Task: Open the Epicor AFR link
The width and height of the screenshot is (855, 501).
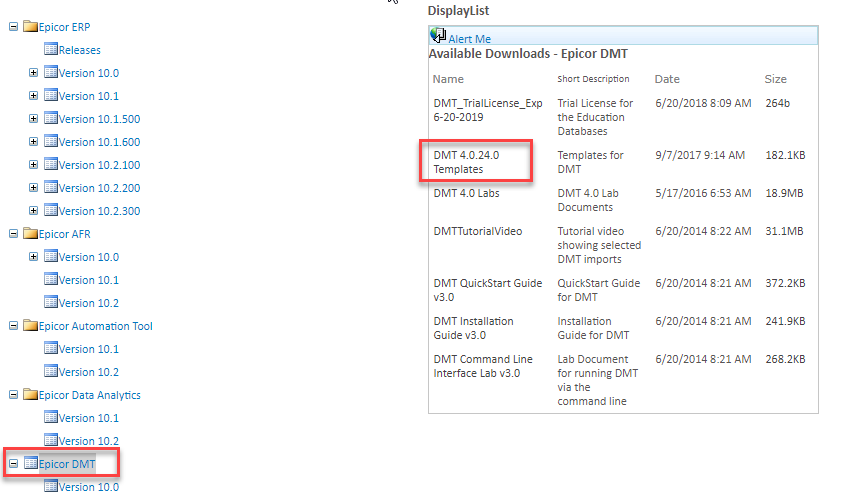Action: point(65,234)
